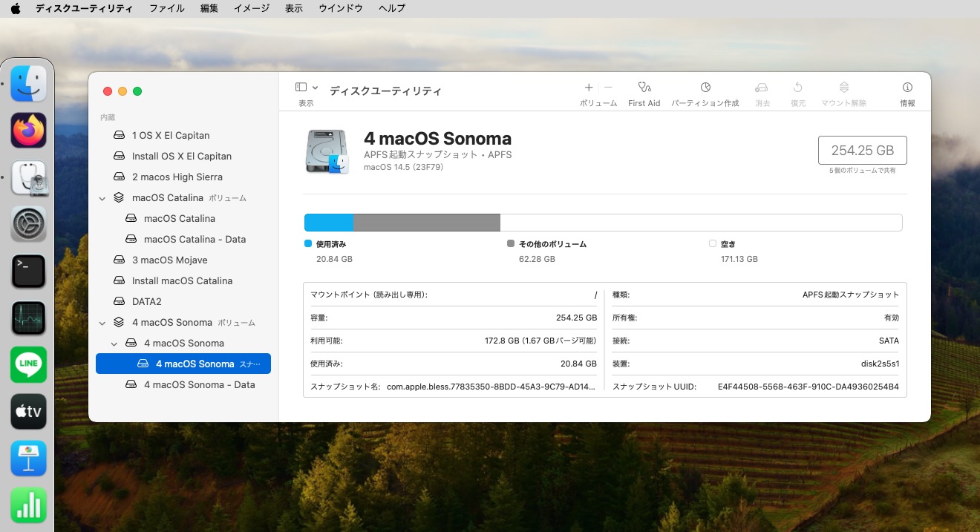Open the sidebar view options dropdown
The width and height of the screenshot is (980, 532).
point(307,88)
